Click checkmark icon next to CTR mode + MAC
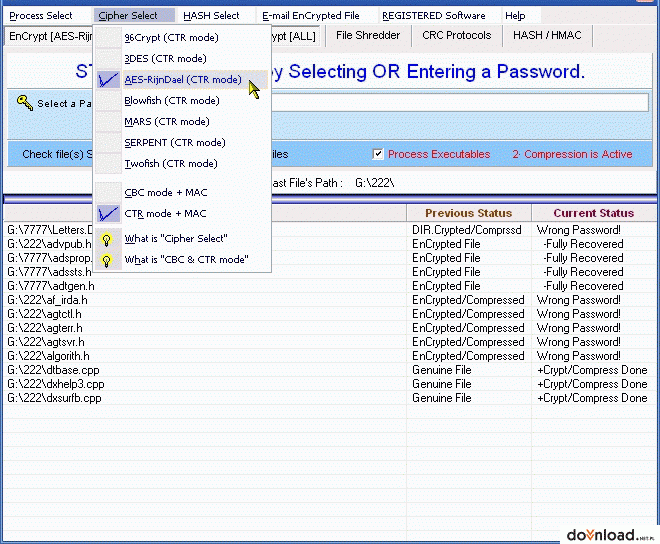 pos(108,214)
